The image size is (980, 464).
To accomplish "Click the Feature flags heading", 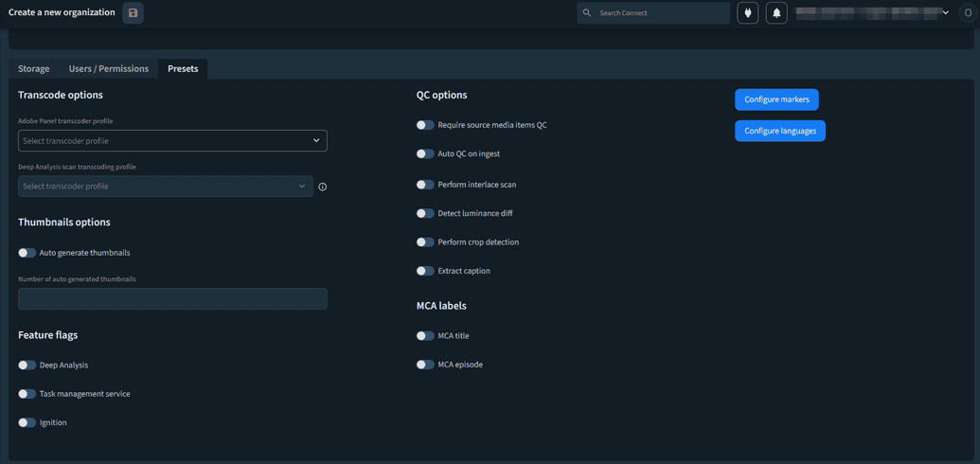I will click(x=48, y=335).
